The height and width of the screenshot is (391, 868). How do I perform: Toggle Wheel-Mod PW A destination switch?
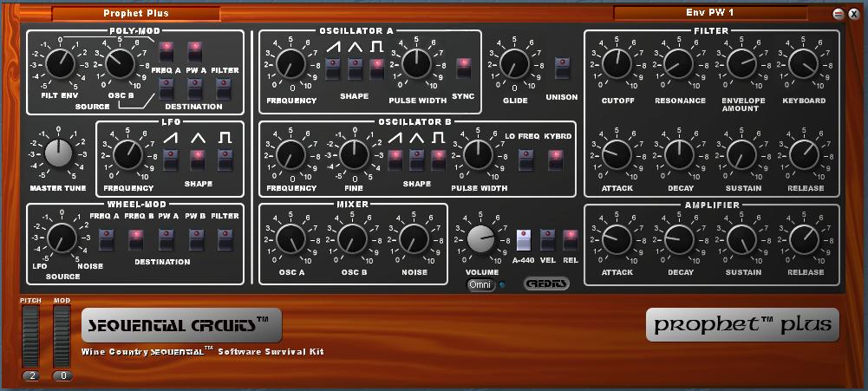point(166,240)
